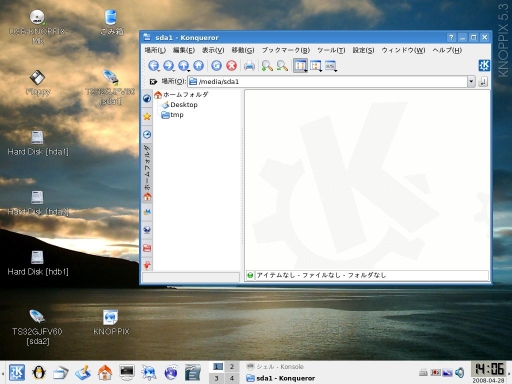
Task: Click the What's This help button in title bar
Action: (x=451, y=37)
